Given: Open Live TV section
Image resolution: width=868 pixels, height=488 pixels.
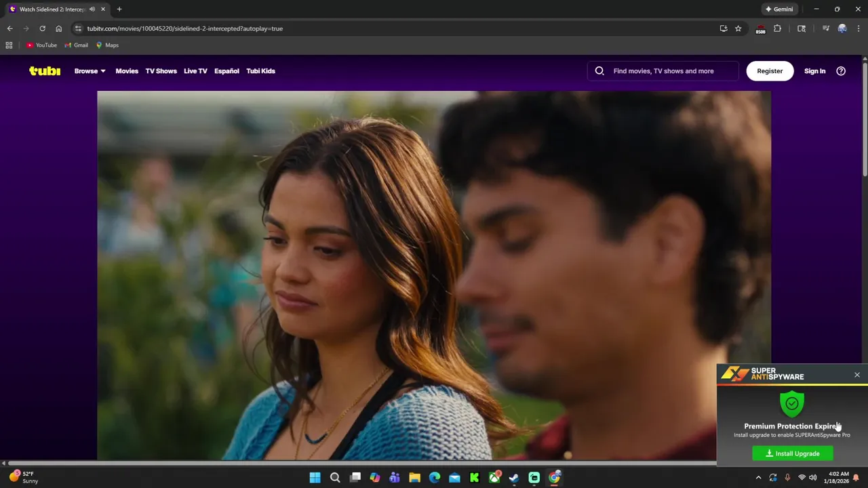Looking at the screenshot, I should tap(195, 71).
